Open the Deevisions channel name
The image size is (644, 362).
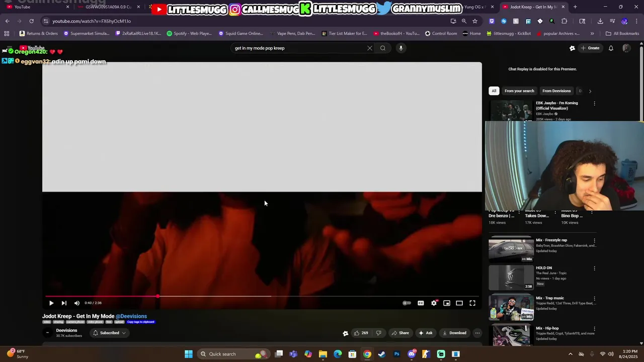[x=66, y=330]
